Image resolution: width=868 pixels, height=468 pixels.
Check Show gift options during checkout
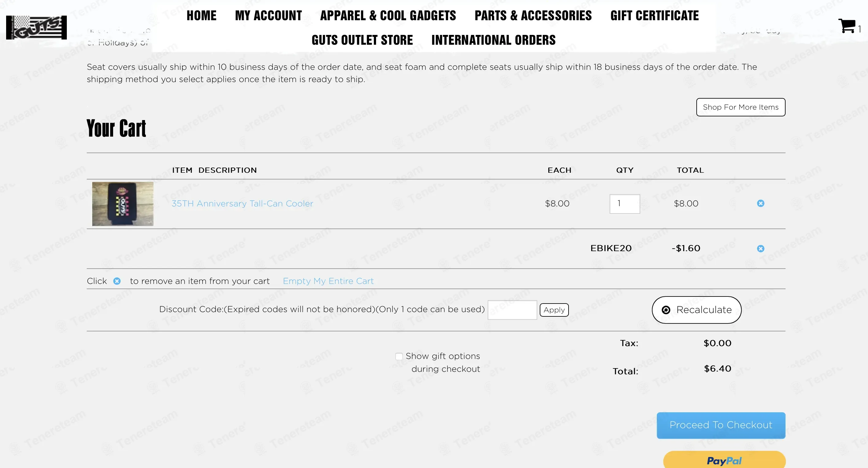[x=399, y=356]
